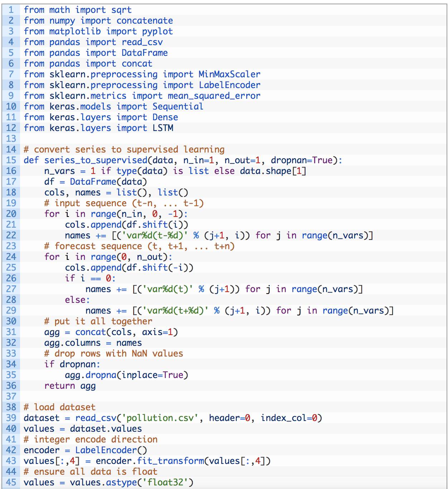Click the '# convert series to supervised learning' comment
Viewport: 448px width, 489px height.
click(x=124, y=149)
